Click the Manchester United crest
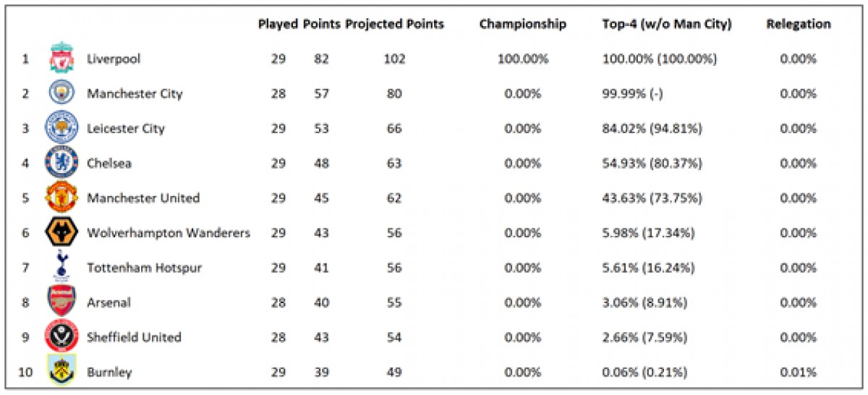Viewport: 868px width, 395px height. (x=61, y=197)
